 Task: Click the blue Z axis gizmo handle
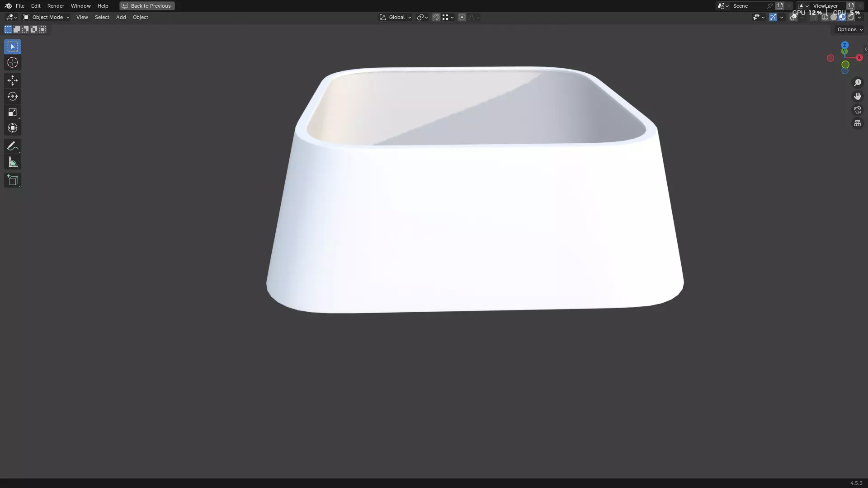(844, 45)
